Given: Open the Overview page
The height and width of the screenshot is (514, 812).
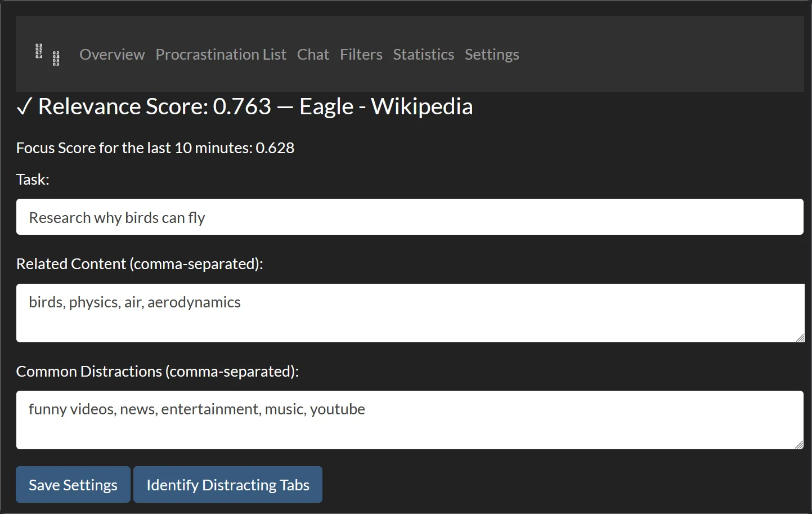Looking at the screenshot, I should (x=112, y=55).
